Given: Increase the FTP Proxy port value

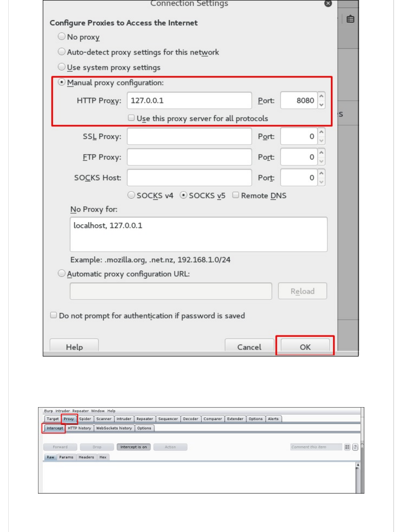Looking at the screenshot, I should [x=321, y=153].
